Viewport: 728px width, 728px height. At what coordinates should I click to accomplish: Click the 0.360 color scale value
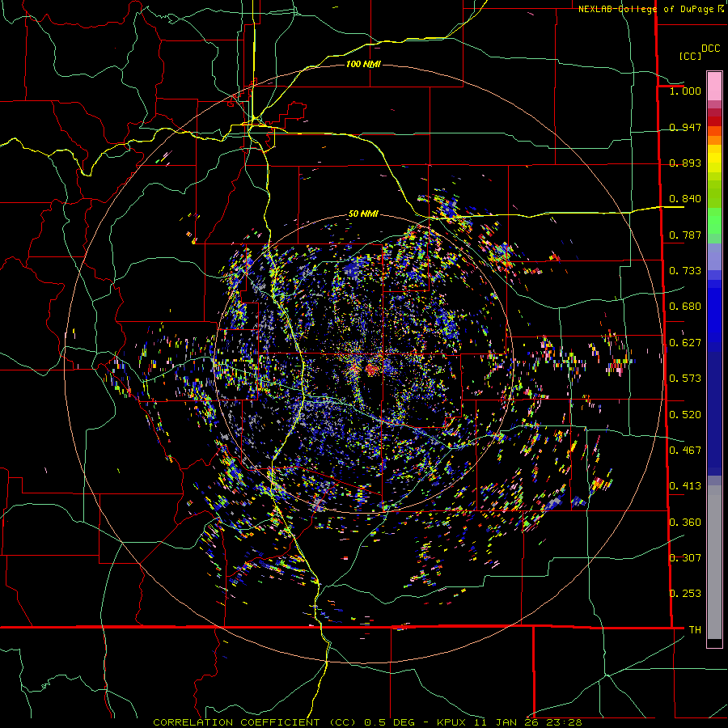tap(685, 523)
